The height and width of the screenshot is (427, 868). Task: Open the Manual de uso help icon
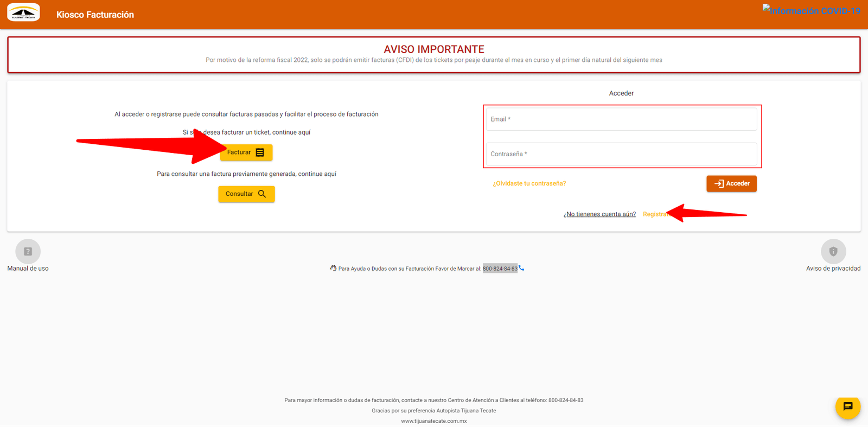tap(28, 251)
